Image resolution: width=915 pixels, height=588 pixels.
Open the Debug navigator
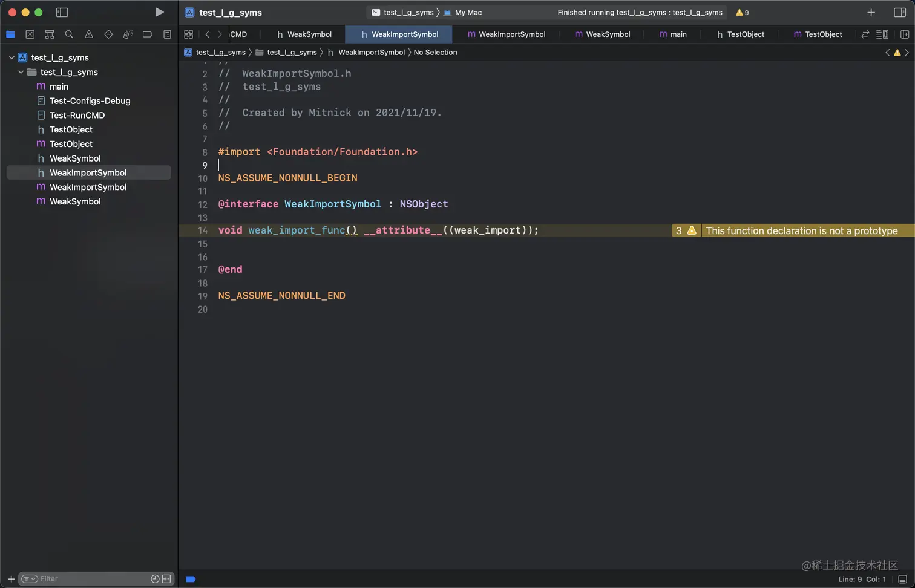(128, 34)
